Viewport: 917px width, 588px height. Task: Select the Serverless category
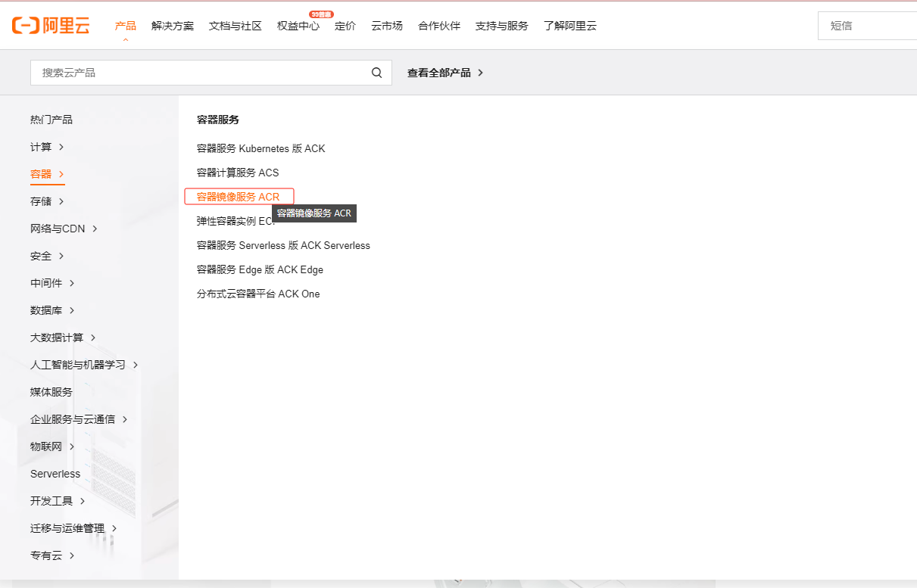(x=55, y=474)
